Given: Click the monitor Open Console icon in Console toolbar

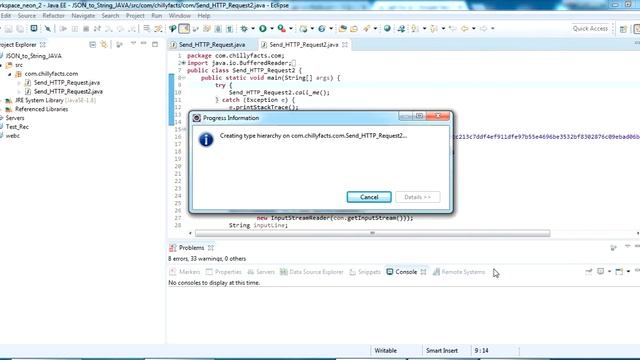Looking at the screenshot, I should 600,271.
